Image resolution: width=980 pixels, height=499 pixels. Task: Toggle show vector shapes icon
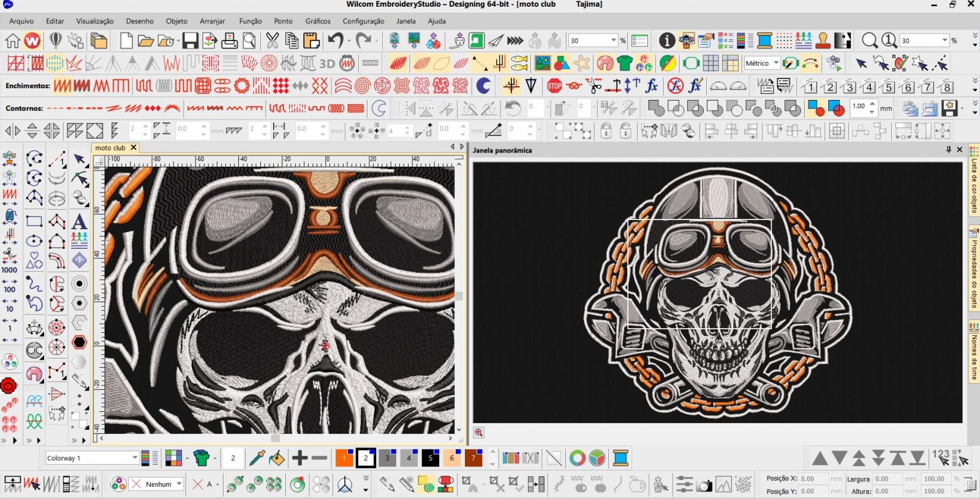[562, 63]
